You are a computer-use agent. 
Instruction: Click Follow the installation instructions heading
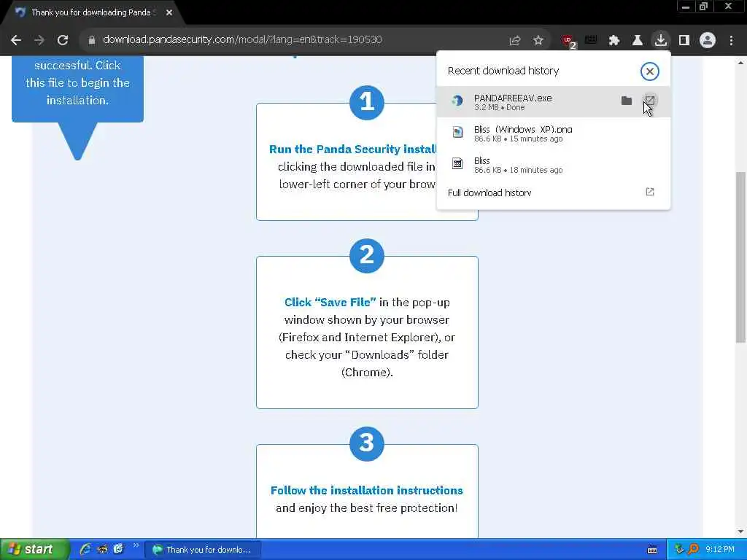click(367, 491)
